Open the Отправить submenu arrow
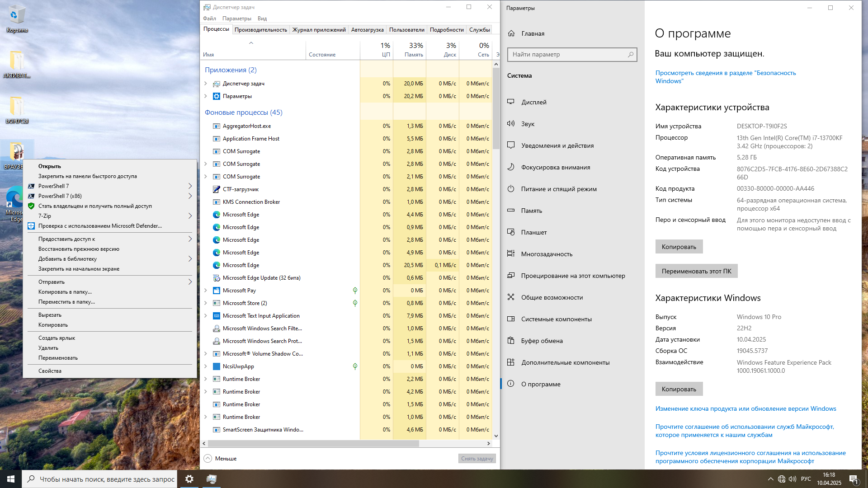 (190, 282)
